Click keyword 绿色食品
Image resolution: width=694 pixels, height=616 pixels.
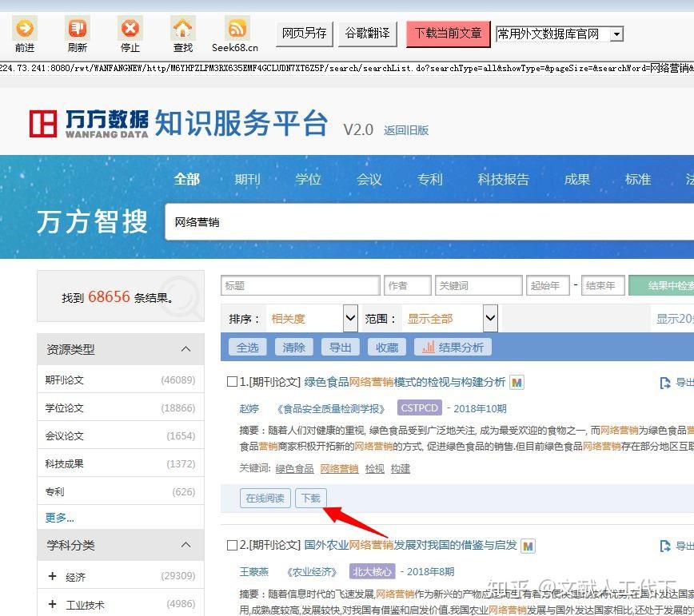click(x=294, y=468)
